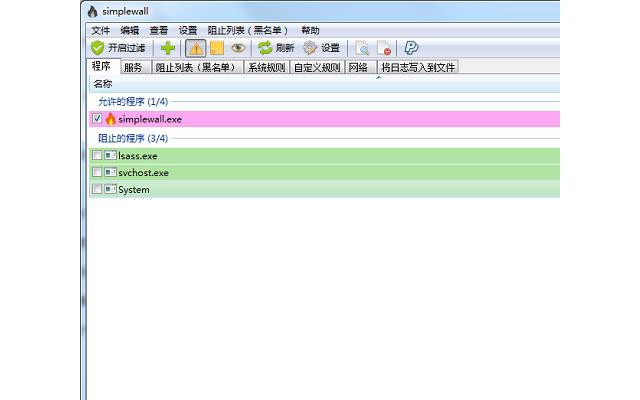640x400 pixels.
Task: Check the System checkbox
Action: point(97,189)
